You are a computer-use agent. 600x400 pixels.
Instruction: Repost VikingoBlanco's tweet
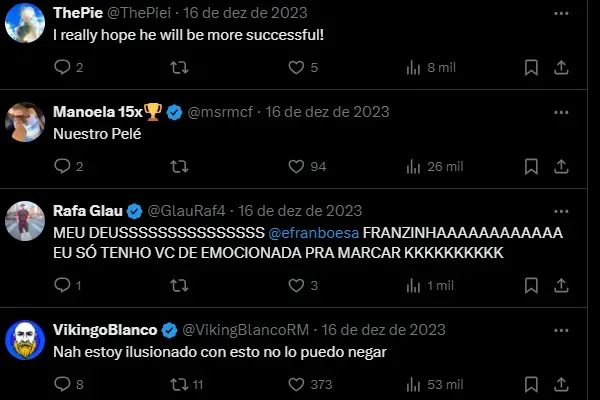(x=179, y=384)
